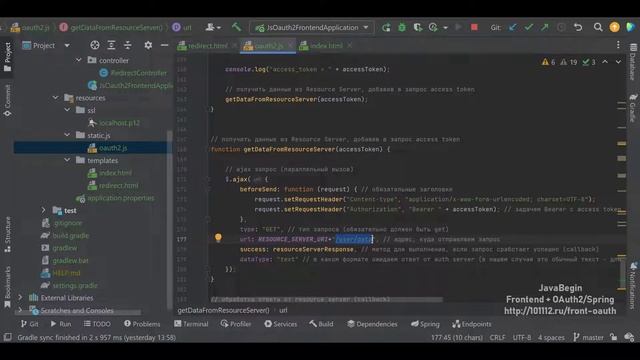Open the Services tool window
Viewport: 640px width, 360px height.
pos(280,324)
